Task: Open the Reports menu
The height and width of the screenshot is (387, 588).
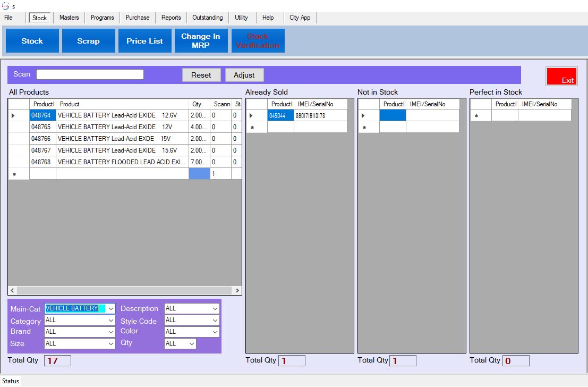Action: point(171,18)
